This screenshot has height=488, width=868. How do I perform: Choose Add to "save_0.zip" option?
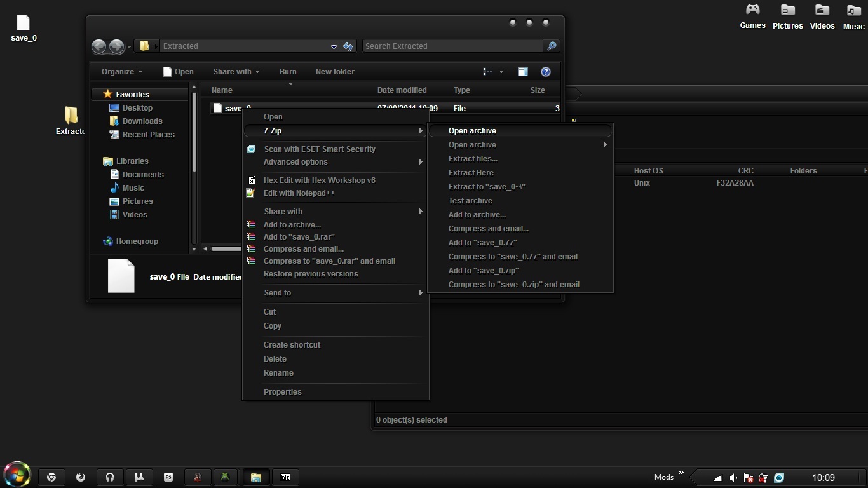[x=483, y=271]
